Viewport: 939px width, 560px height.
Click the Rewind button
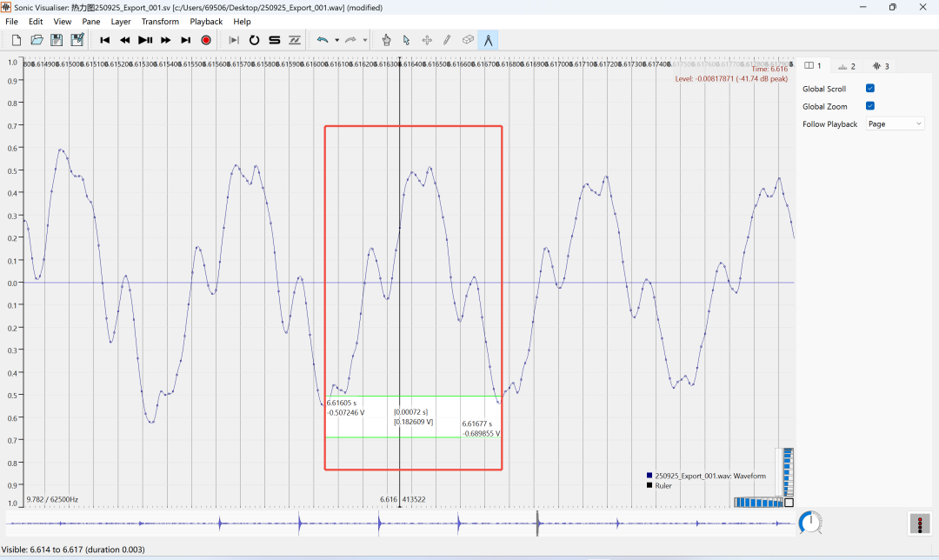(124, 40)
